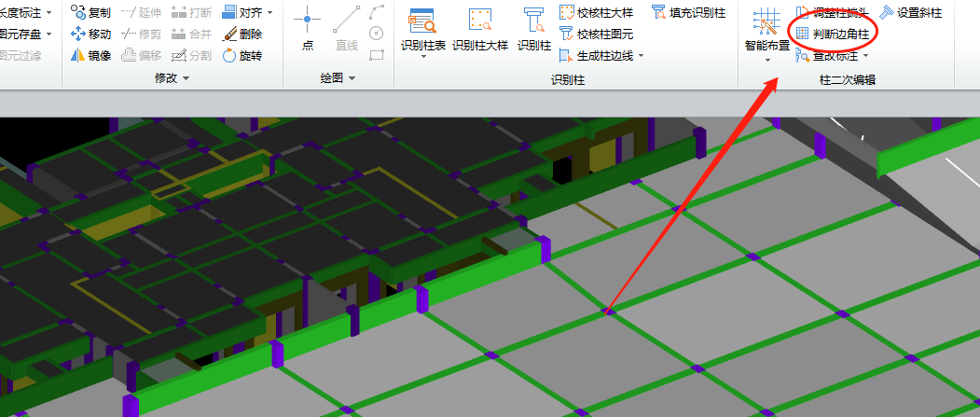Viewport: 980px width, 417px height.
Task: Click the 合并 (Merge) tool
Action: coord(191,34)
